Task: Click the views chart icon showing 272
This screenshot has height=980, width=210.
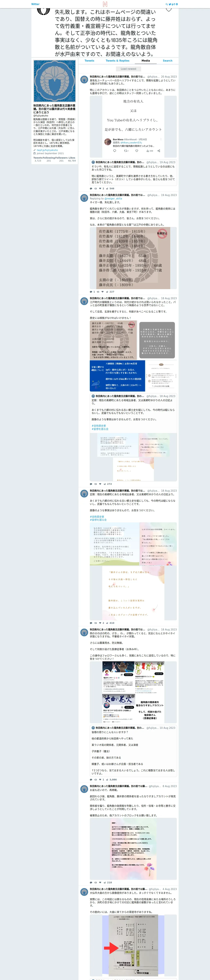Action: pyautogui.click(x=105, y=484)
